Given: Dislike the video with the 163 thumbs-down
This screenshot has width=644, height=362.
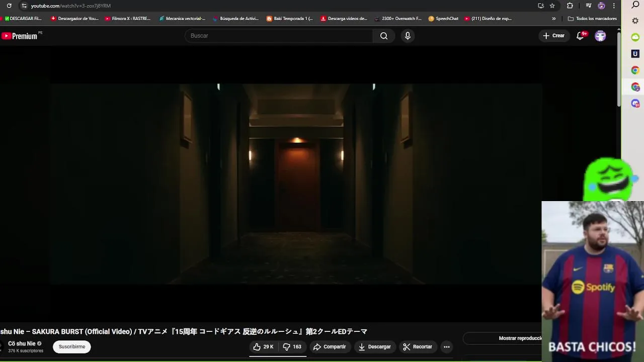Looking at the screenshot, I should tap(292, 347).
